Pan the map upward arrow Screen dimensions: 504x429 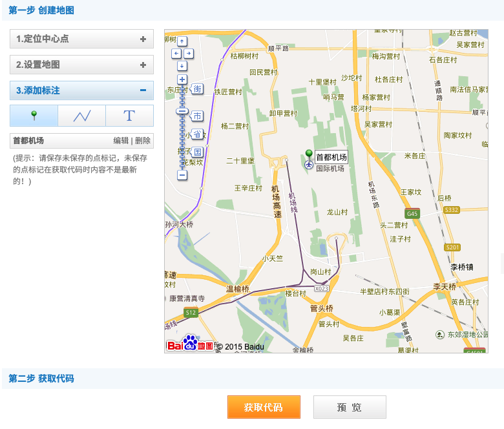coord(182,41)
